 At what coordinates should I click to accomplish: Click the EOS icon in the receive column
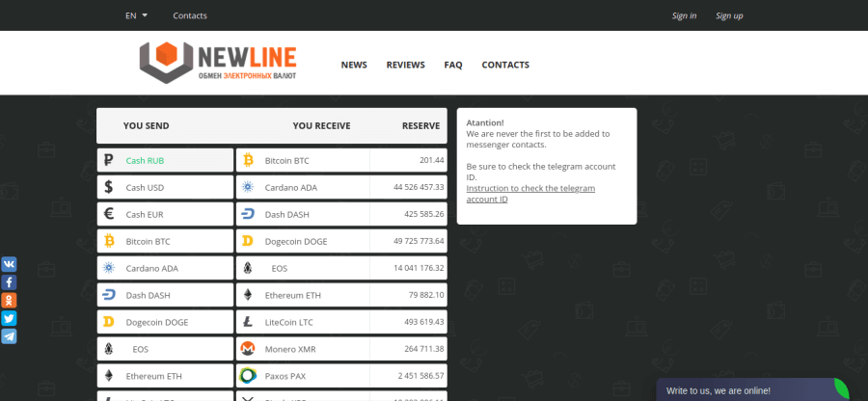pos(248,268)
